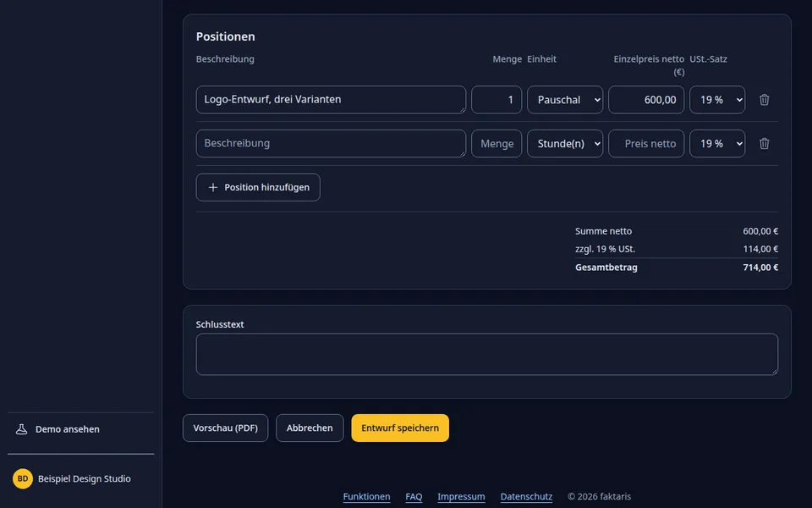The width and height of the screenshot is (812, 508).
Task: Click the Gesamtbetrag label
Action: click(606, 268)
